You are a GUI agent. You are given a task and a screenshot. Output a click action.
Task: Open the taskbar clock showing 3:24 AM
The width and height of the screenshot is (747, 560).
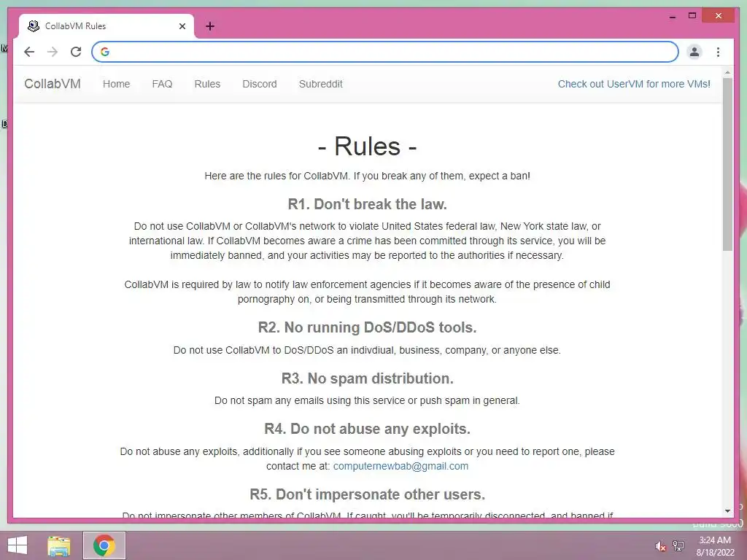pyautogui.click(x=715, y=546)
